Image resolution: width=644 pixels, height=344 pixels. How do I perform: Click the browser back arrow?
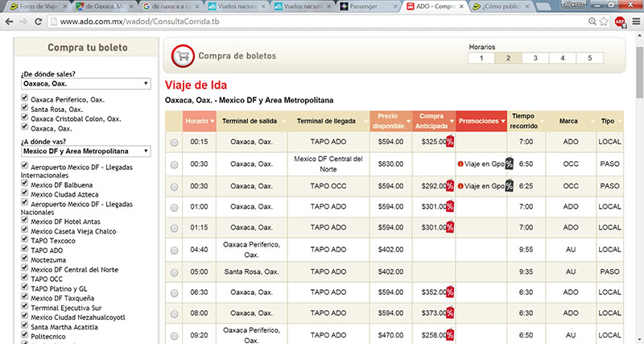point(9,22)
